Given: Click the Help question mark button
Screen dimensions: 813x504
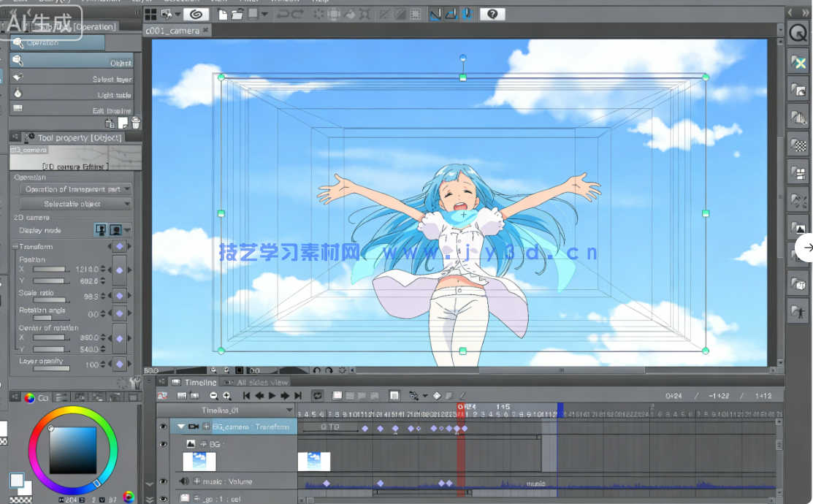Looking at the screenshot, I should (x=492, y=12).
